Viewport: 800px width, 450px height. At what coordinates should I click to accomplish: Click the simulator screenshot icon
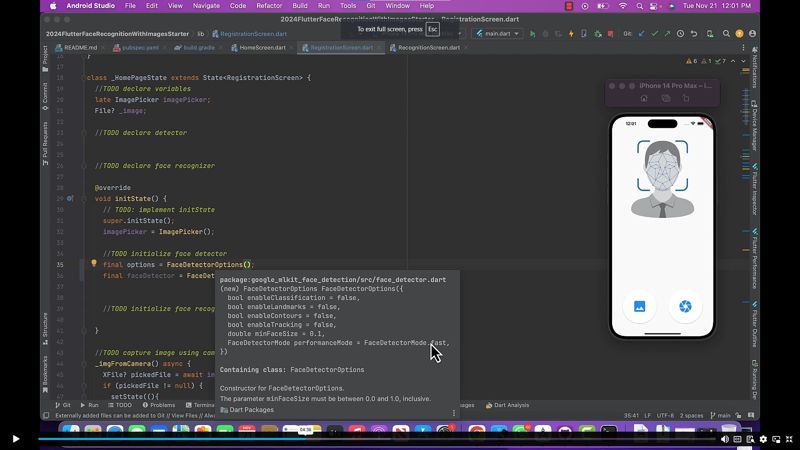[666, 98]
